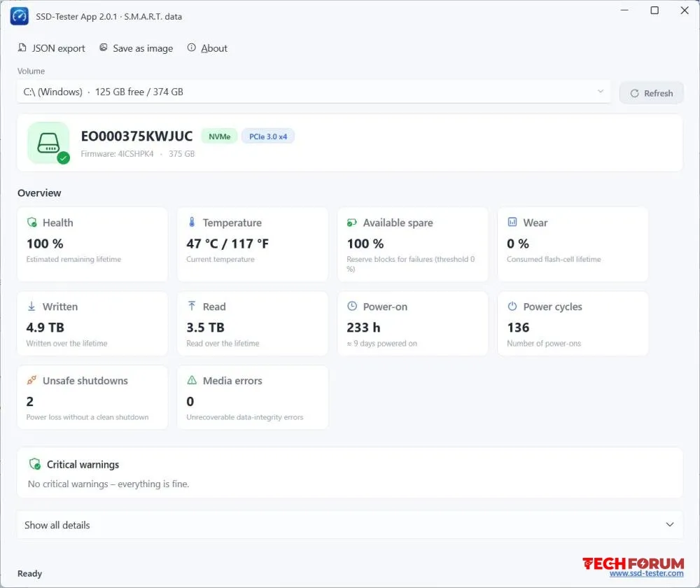Click the Overview heading
This screenshot has height=588, width=700.
click(x=39, y=193)
